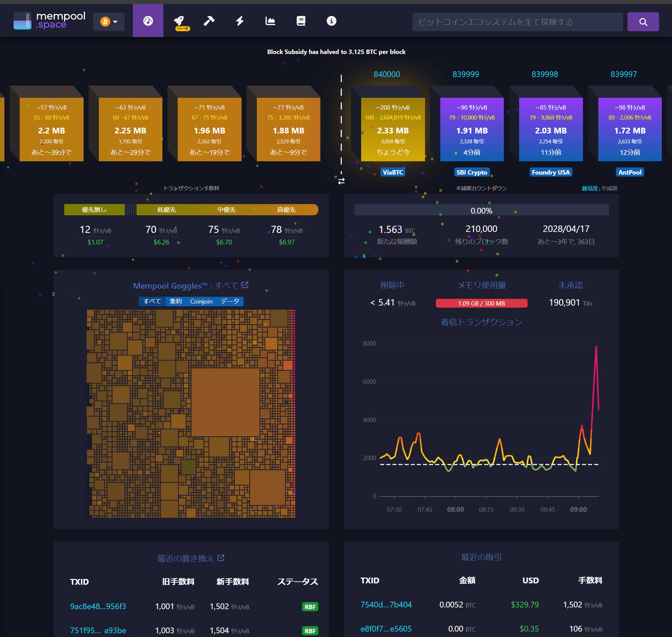
Task: Click the ViaBTC pool label
Action: (x=393, y=172)
